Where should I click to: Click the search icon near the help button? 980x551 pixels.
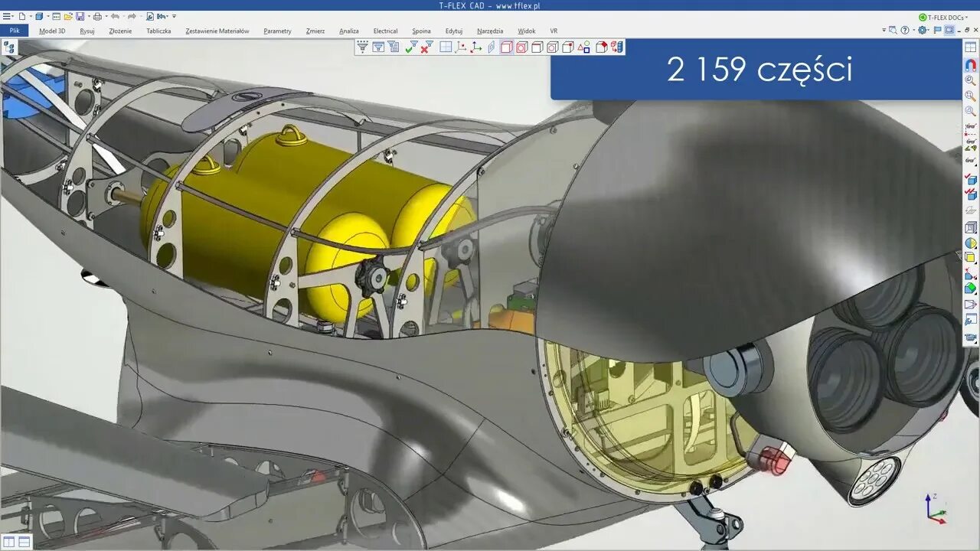pos(893,30)
